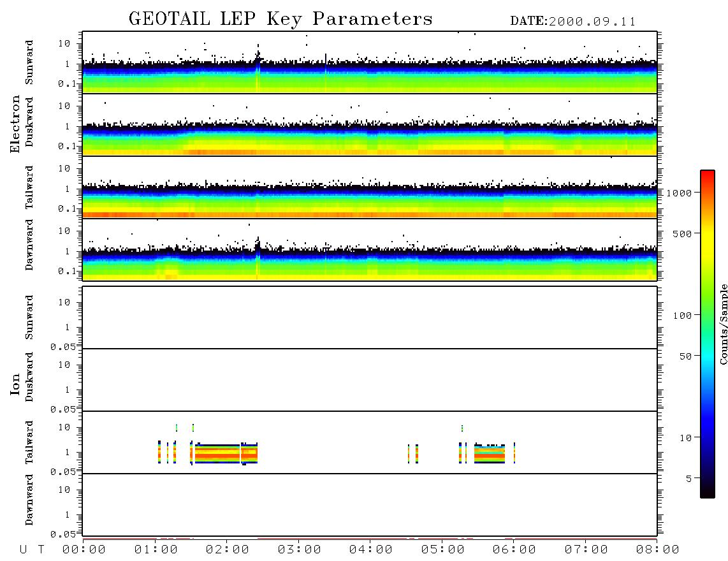The width and height of the screenshot is (728, 561).
Task: Click the 5 colorbar scale value
Action: (689, 479)
